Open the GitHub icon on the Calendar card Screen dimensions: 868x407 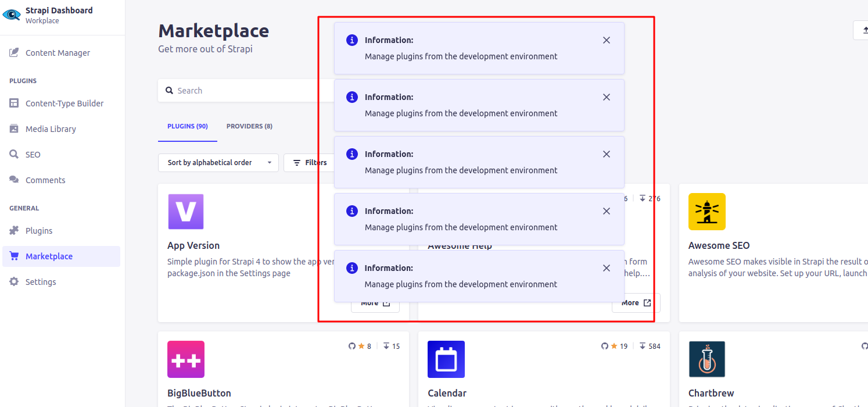click(604, 345)
